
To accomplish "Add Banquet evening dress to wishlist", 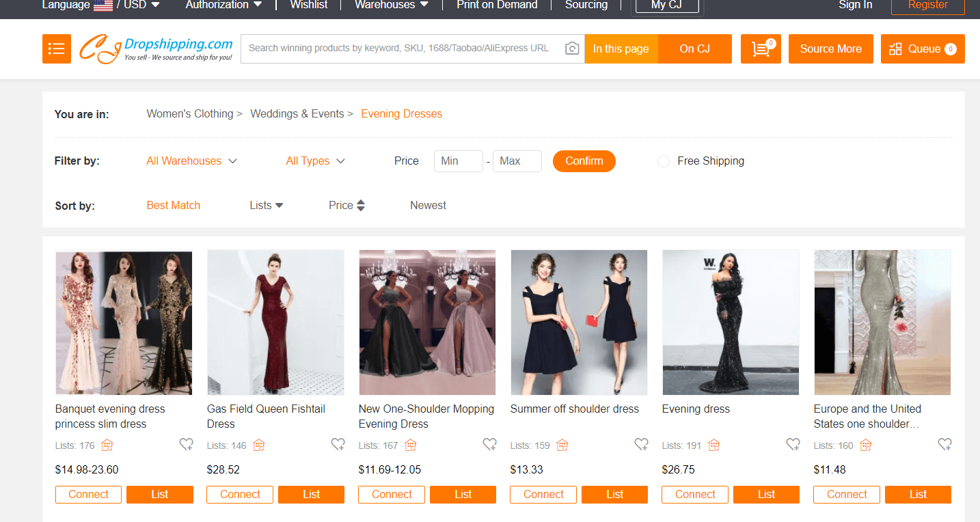I will pos(186,445).
